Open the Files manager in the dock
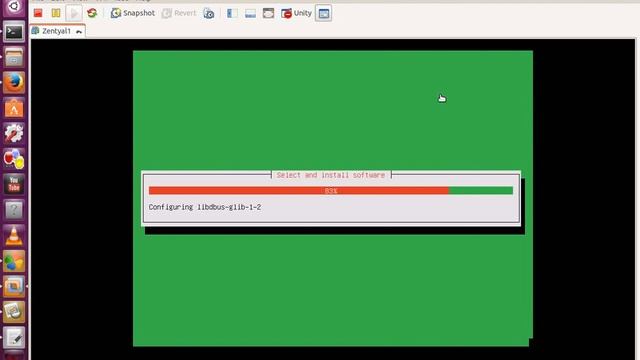 14,57
